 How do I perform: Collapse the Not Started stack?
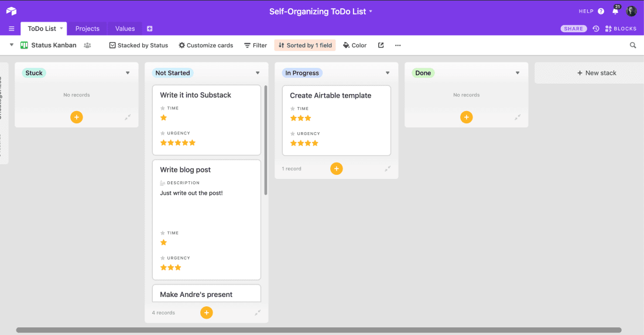tap(258, 313)
